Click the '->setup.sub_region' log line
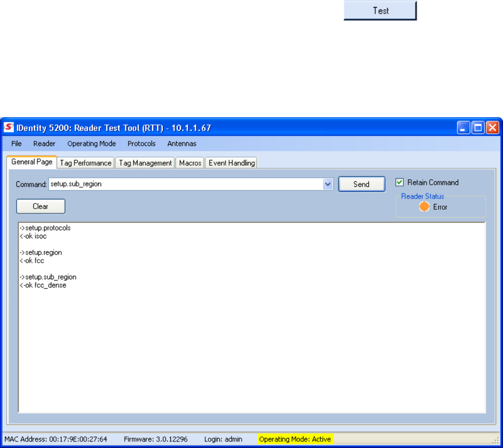 click(x=48, y=277)
